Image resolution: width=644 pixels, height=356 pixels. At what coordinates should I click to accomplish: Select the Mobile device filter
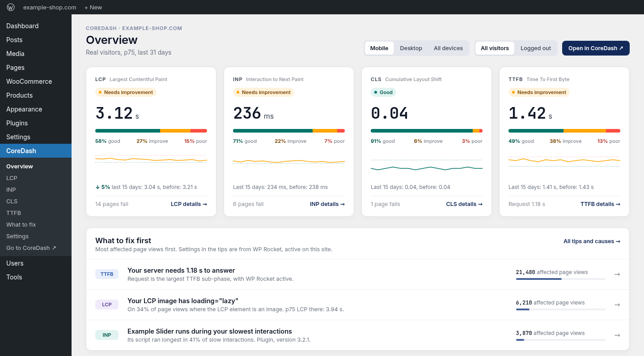click(x=379, y=48)
